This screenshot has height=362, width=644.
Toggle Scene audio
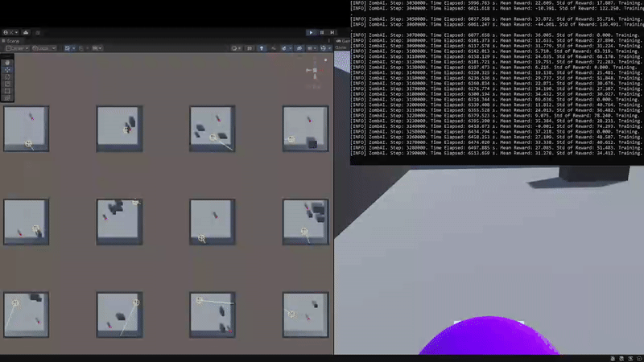(274, 48)
